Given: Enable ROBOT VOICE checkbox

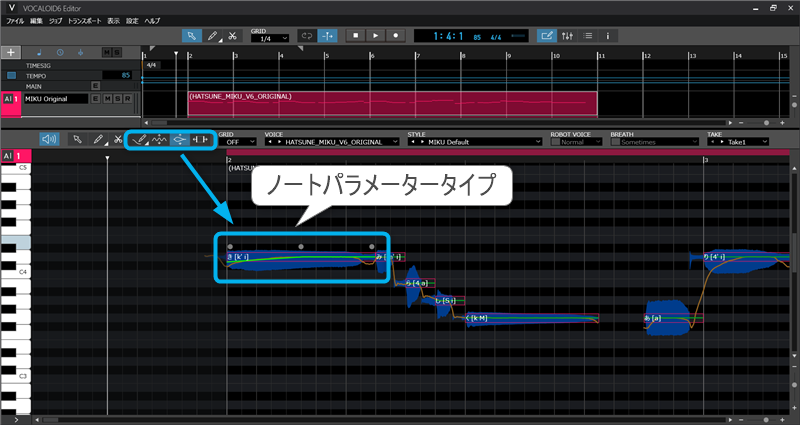Looking at the screenshot, I should (555, 142).
